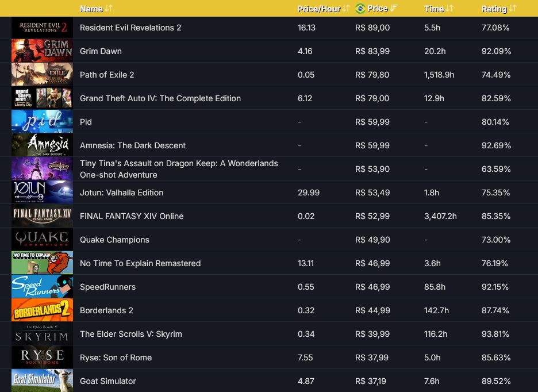Click the Jotun: Valhalla Edition title
The width and height of the screenshot is (538, 392).
(122, 193)
